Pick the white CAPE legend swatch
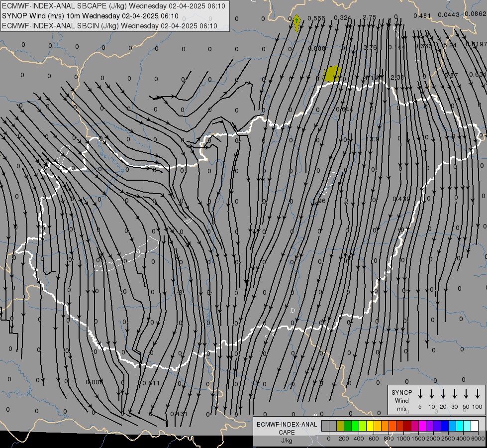 (474, 426)
